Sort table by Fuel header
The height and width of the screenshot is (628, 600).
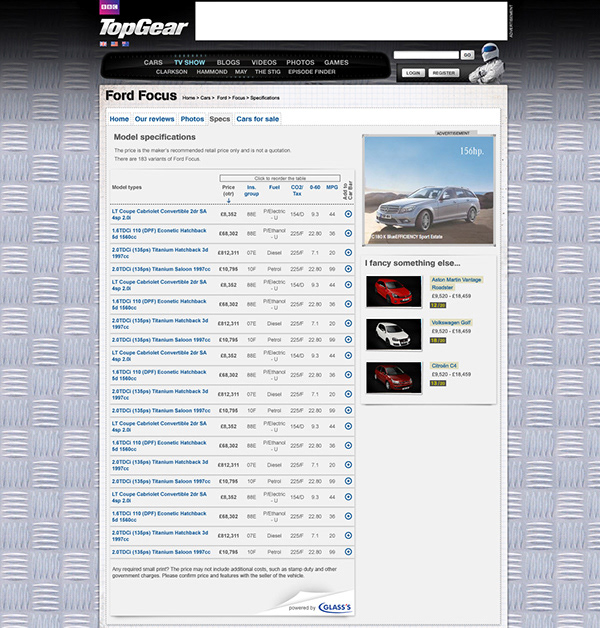click(x=274, y=187)
